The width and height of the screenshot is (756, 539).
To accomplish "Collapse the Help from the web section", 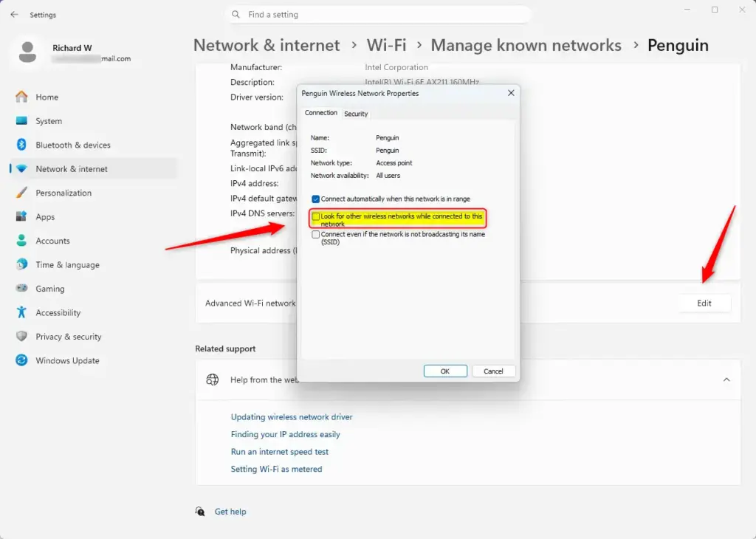I will (726, 380).
